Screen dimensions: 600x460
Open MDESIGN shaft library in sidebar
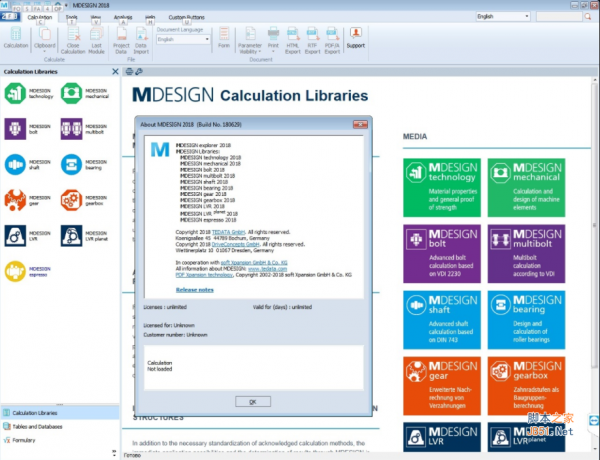(x=15, y=164)
